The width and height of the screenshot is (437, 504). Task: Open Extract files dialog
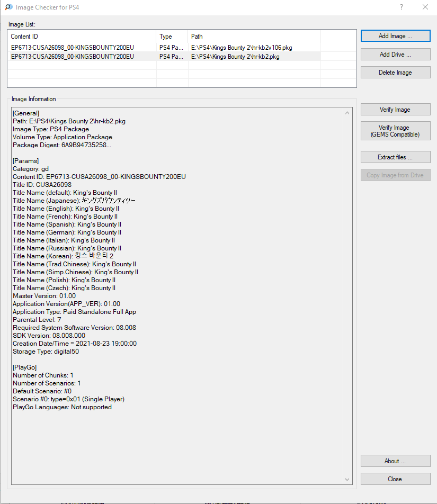click(x=395, y=157)
